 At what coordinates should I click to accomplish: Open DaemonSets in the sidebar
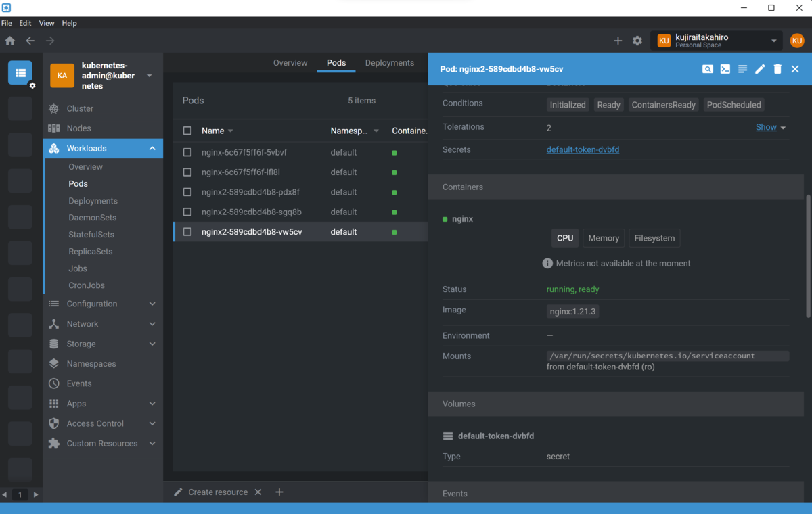(x=92, y=218)
